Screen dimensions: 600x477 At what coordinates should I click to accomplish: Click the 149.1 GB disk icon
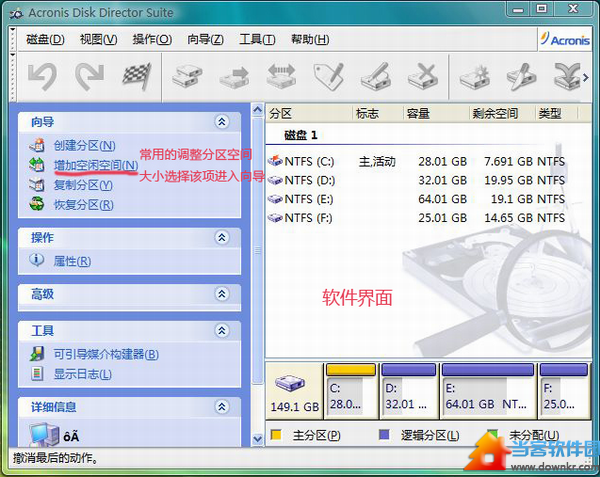click(x=290, y=383)
